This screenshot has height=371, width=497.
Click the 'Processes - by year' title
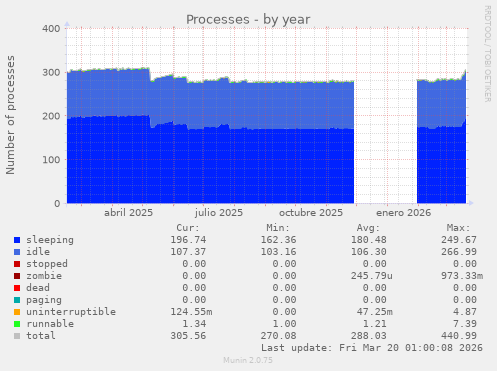pyautogui.click(x=248, y=19)
